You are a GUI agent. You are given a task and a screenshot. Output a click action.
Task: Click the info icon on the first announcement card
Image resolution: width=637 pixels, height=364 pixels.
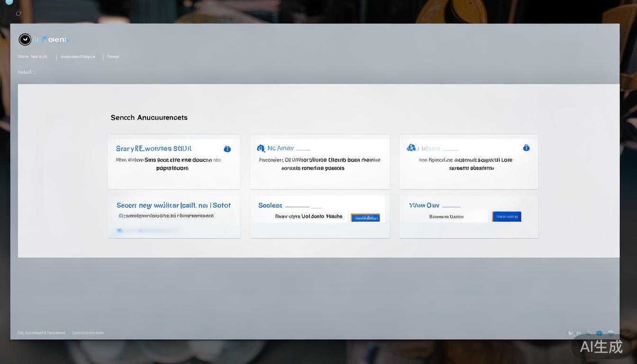click(x=227, y=148)
